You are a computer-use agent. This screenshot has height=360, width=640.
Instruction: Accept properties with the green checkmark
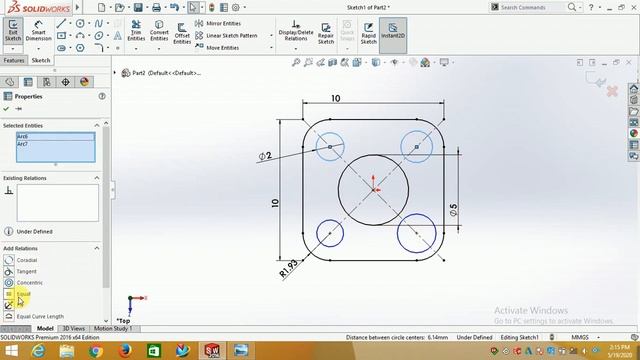pos(6,109)
